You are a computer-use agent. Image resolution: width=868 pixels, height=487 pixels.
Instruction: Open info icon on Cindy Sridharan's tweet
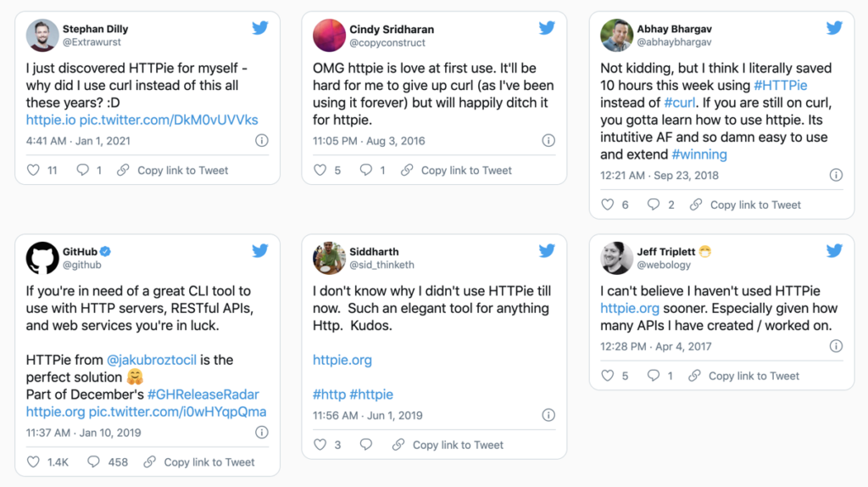(x=548, y=141)
